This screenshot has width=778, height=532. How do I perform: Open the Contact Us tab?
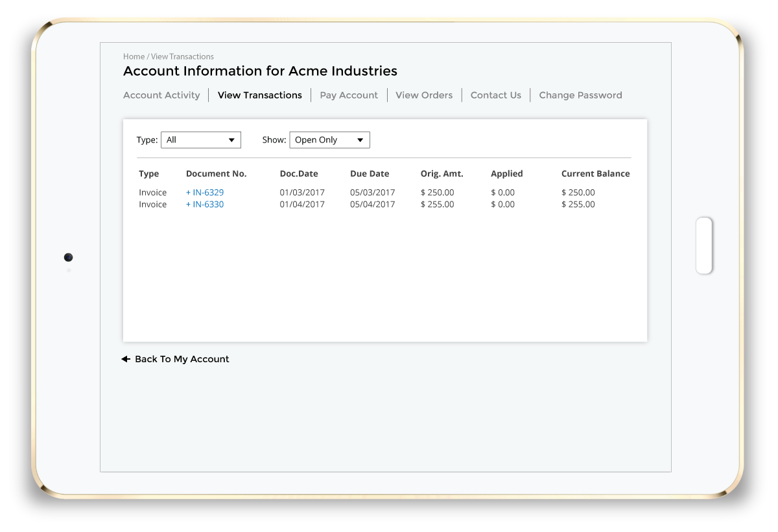pyautogui.click(x=496, y=95)
